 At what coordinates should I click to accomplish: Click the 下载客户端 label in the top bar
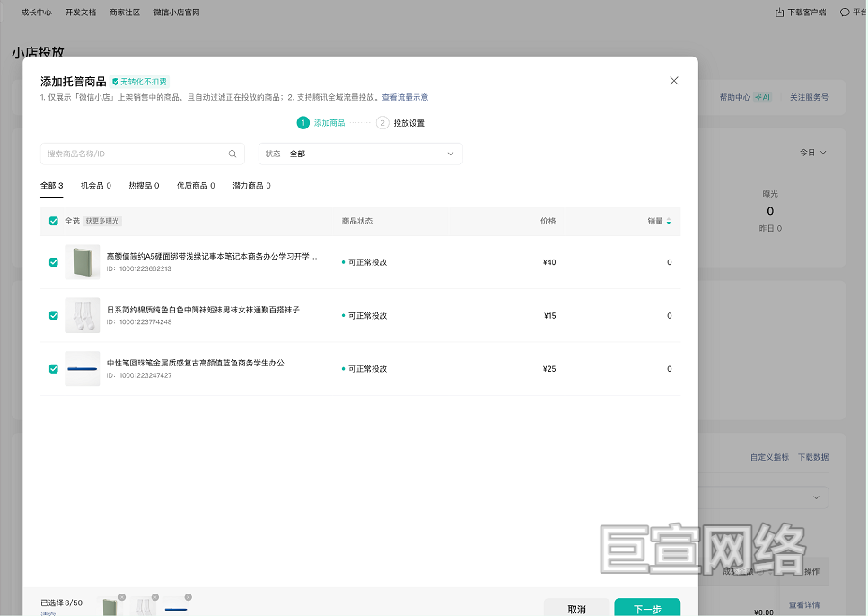[x=807, y=13]
